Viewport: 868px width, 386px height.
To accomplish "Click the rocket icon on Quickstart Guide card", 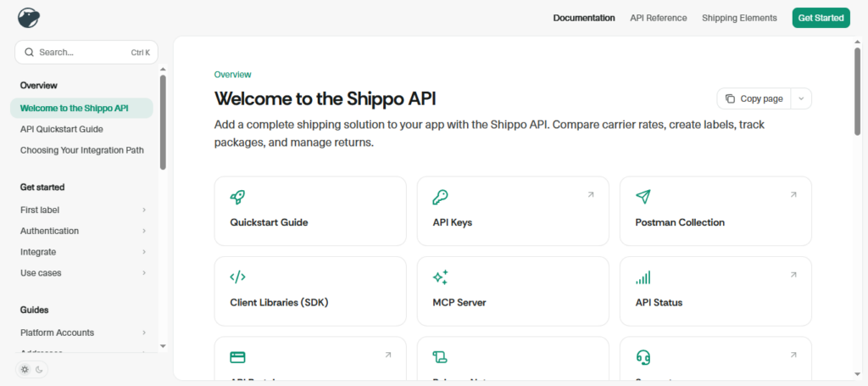I will pos(237,197).
